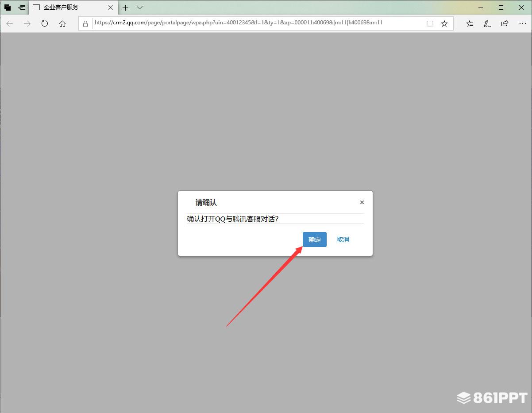Image resolution: width=532 pixels, height=413 pixels.
Task: Set these tabs aside
Action: tap(22, 8)
